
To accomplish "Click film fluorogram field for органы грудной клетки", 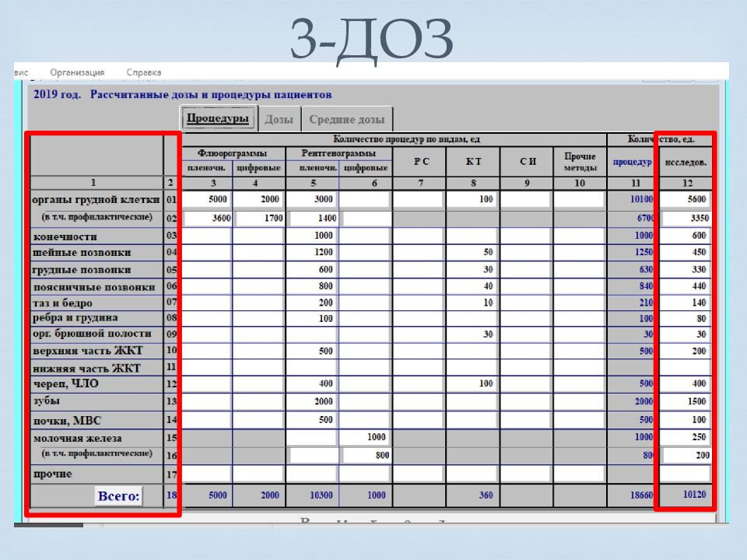I will tap(207, 200).
